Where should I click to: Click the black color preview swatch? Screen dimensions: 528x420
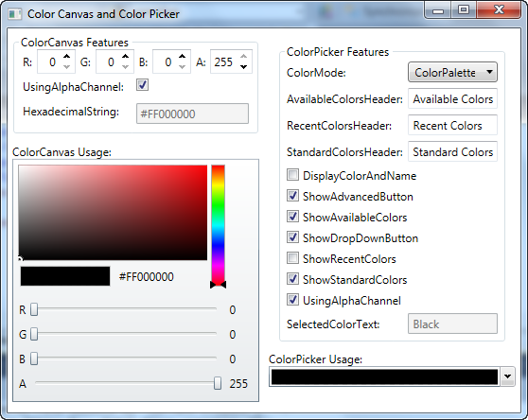coord(65,276)
